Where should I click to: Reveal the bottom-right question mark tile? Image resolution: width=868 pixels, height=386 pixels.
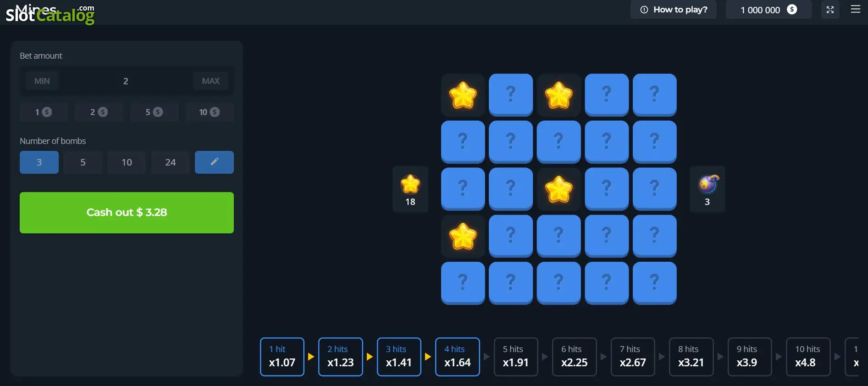[654, 282]
